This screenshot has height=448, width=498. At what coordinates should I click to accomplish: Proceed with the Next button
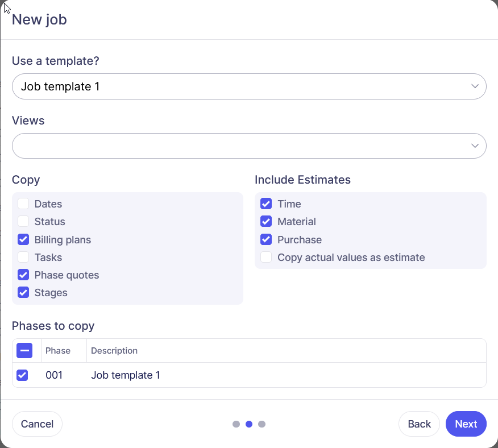point(466,424)
